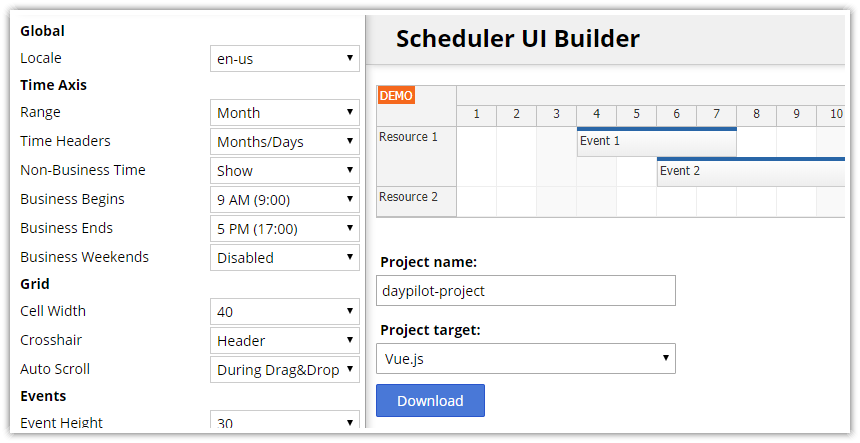This screenshot has height=443, width=860.
Task: Open the Event Height dropdown
Action: (x=285, y=423)
